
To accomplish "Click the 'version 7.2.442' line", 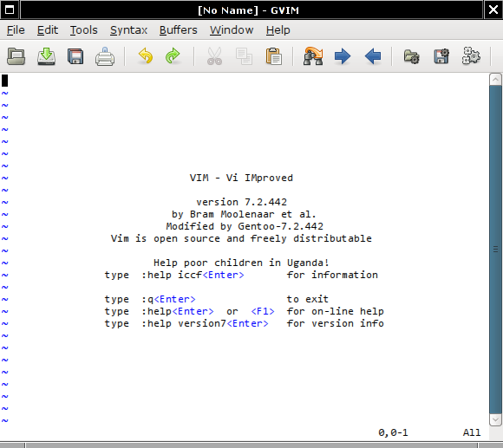I will pyautogui.click(x=242, y=202).
